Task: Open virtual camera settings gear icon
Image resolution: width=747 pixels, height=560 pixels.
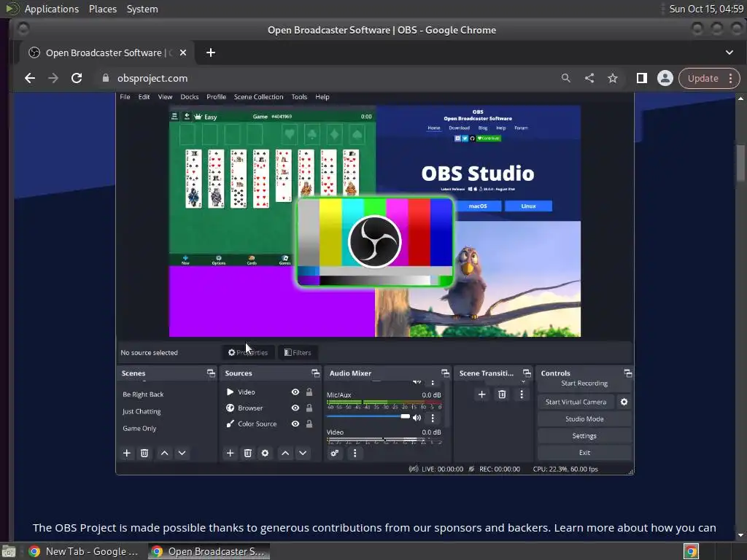Action: (x=624, y=402)
